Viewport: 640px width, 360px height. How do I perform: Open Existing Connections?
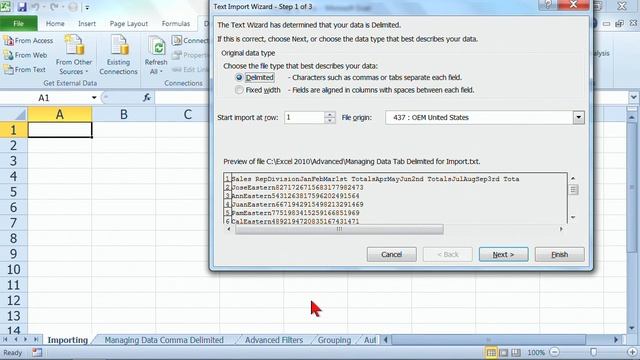(x=118, y=55)
